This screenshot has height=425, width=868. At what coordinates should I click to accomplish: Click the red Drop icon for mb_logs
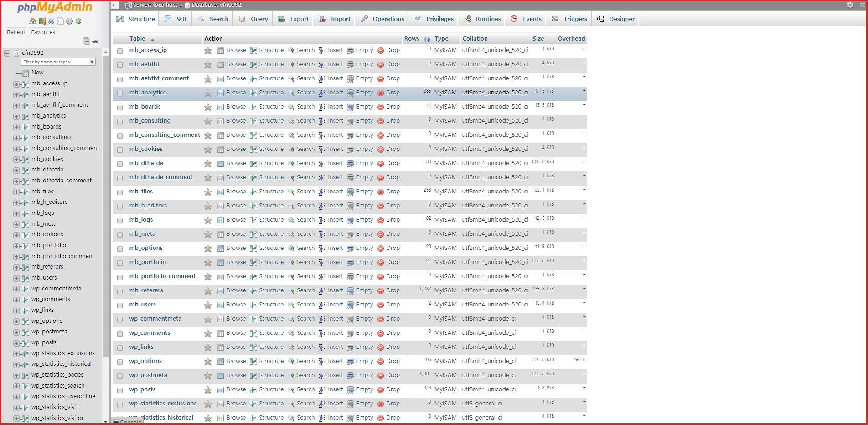[381, 220]
